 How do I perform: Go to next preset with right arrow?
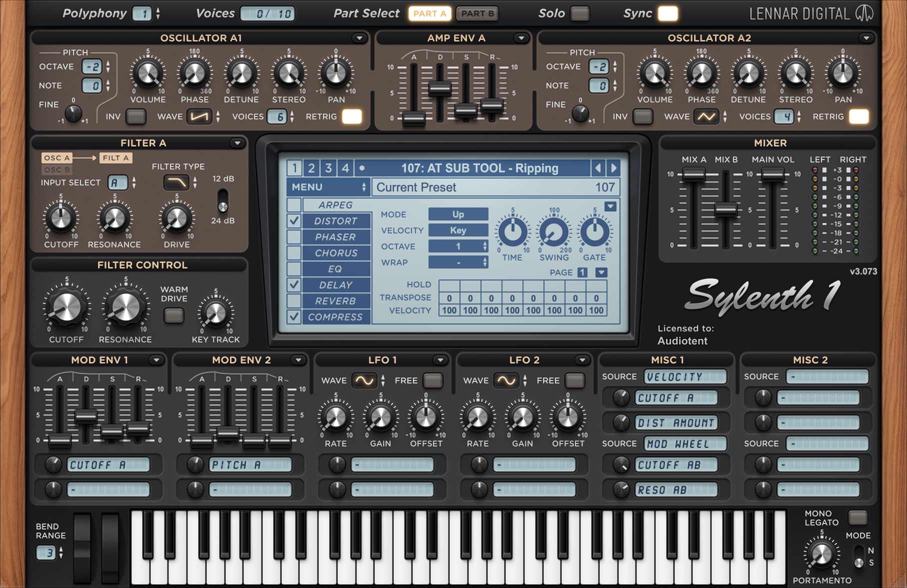613,168
